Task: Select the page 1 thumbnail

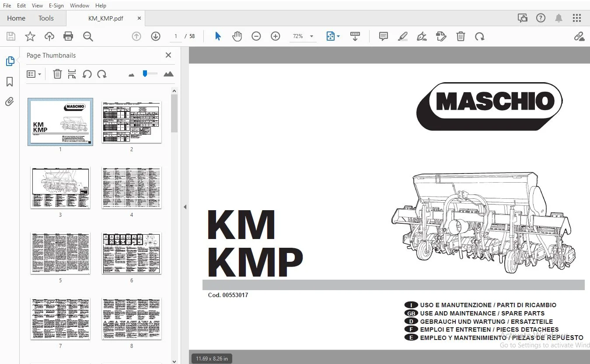Action: [x=60, y=121]
